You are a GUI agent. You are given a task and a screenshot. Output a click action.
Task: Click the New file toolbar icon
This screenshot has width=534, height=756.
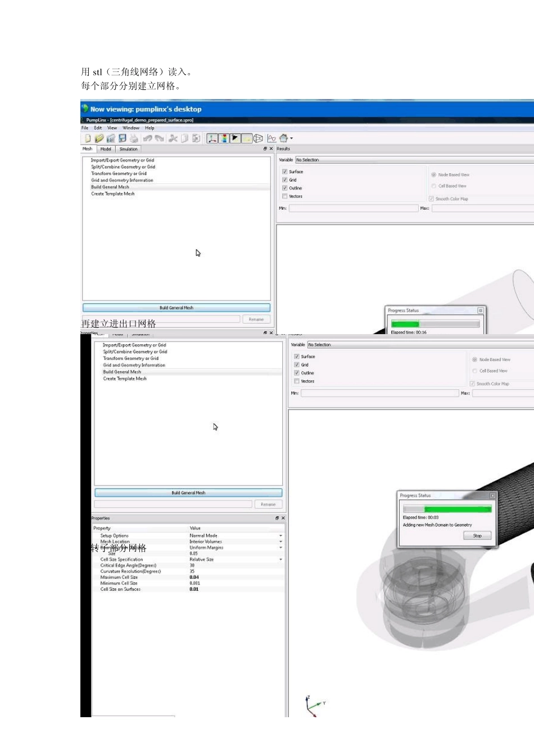click(88, 138)
